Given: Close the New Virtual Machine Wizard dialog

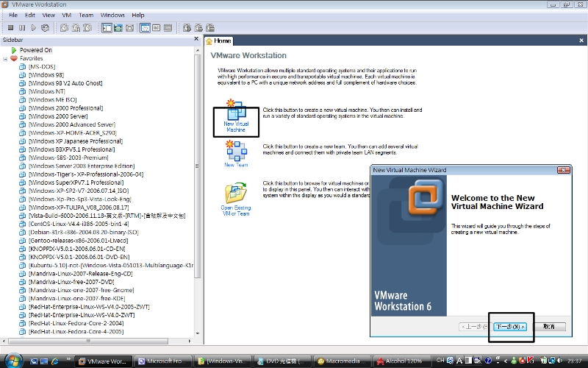Looking at the screenshot, I should 563,170.
